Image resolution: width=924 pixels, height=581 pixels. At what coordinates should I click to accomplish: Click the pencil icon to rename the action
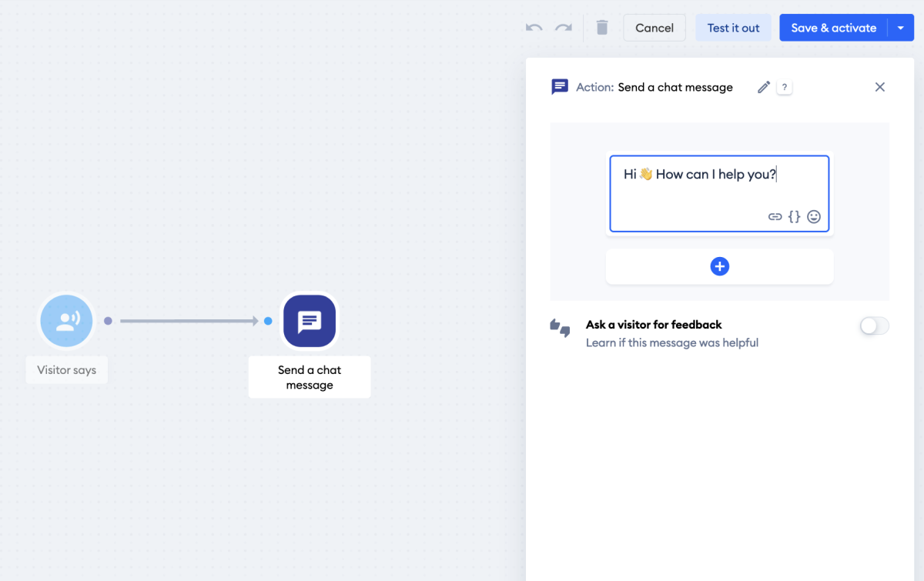pos(763,87)
